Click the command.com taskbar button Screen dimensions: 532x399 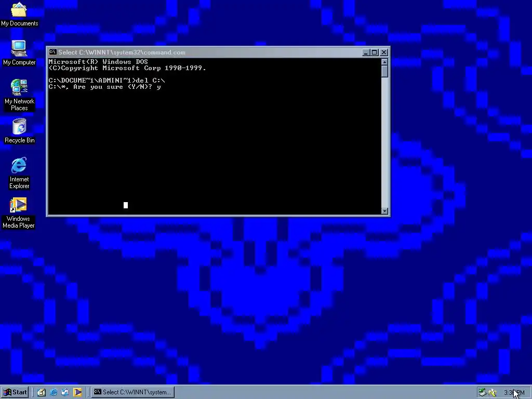coord(133,392)
